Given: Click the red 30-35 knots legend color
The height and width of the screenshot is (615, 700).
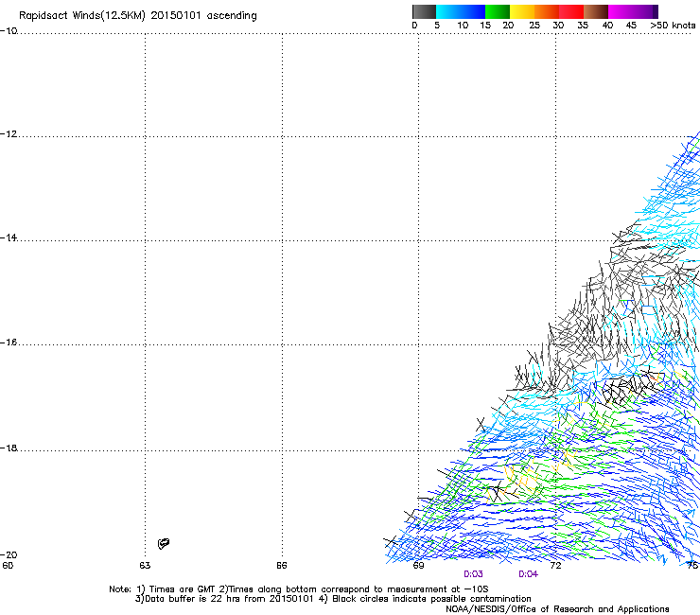Looking at the screenshot, I should coord(571,11).
